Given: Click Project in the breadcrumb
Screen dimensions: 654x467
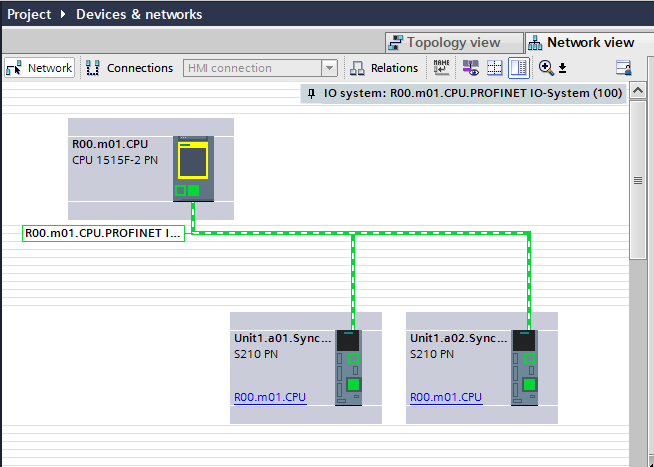Looking at the screenshot, I should tap(29, 15).
